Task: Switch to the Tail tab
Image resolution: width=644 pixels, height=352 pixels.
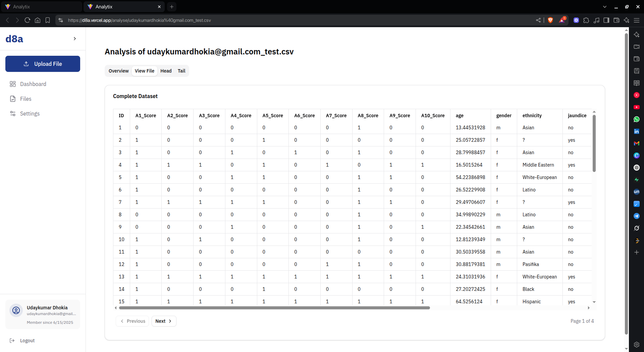Action: [181, 71]
